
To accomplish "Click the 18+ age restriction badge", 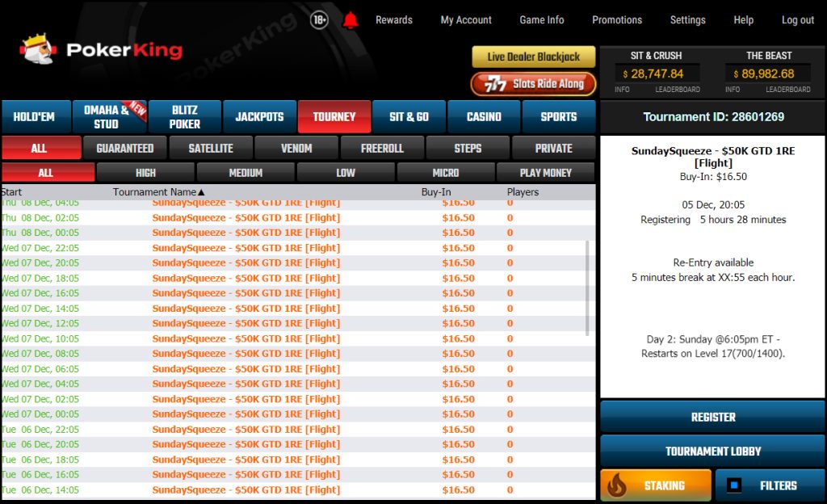I will click(319, 20).
